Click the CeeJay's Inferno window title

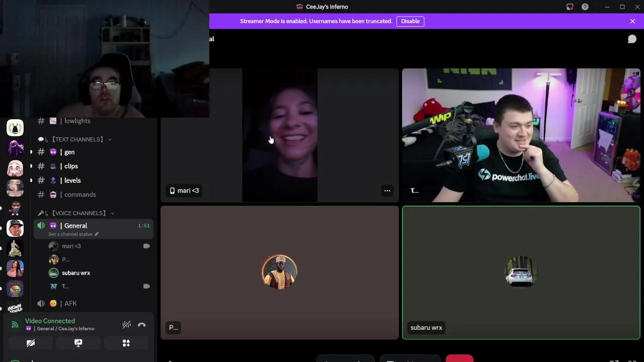click(x=327, y=7)
